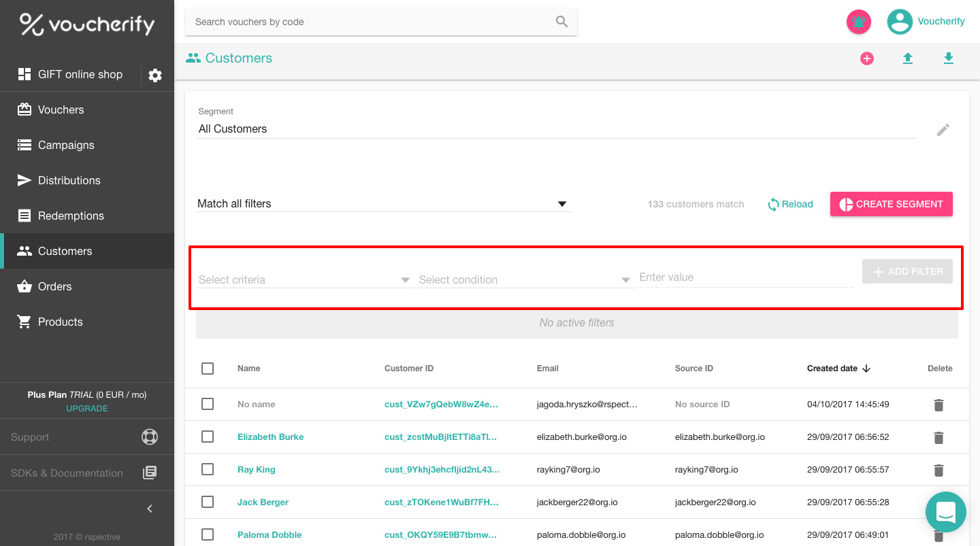Screen dimensions: 980x546
Task: Open the Select criteria dropdown
Action: [x=304, y=280]
